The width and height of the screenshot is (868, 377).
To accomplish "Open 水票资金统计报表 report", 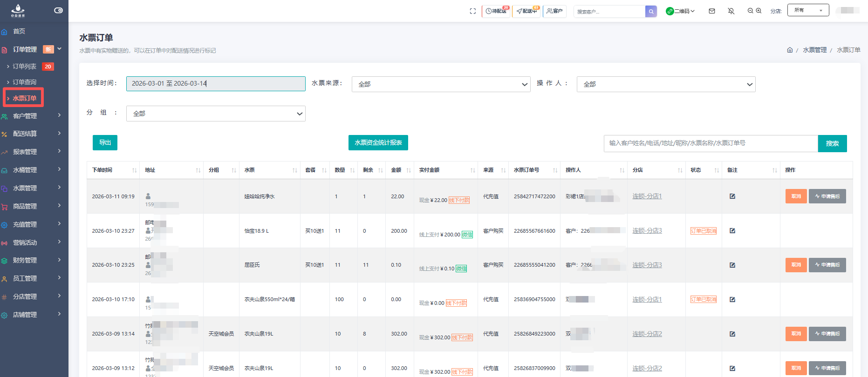I will tap(378, 143).
